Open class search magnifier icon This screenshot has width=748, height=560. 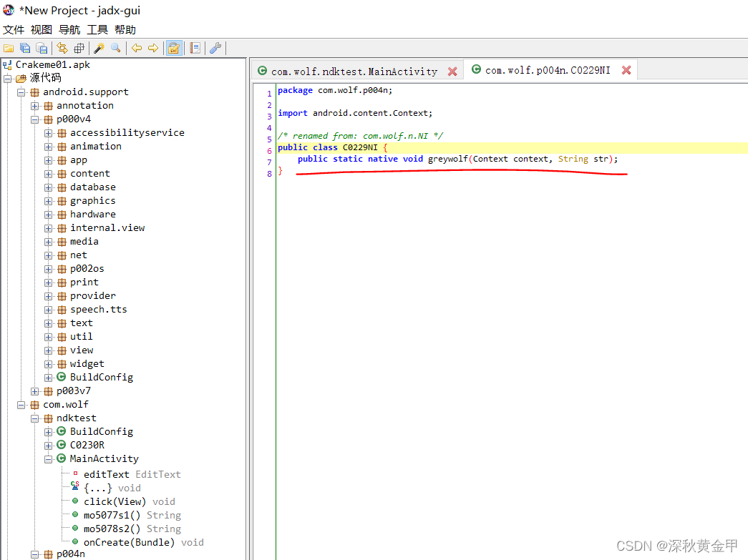(116, 48)
